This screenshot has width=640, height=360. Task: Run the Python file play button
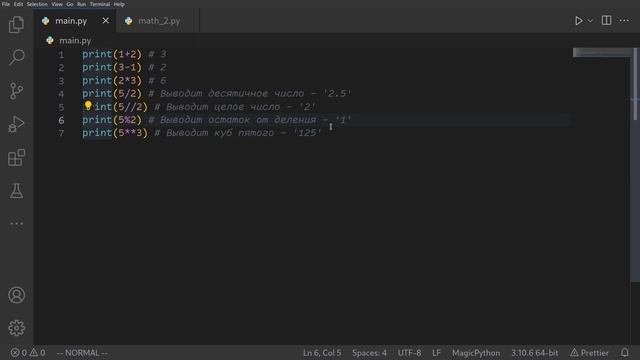tap(578, 21)
